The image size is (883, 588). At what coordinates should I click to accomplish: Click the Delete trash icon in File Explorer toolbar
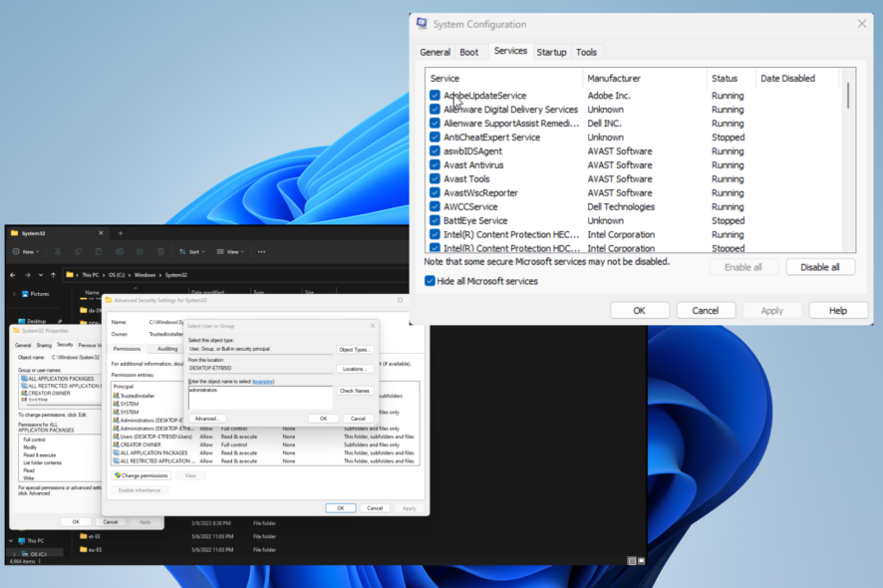[160, 252]
